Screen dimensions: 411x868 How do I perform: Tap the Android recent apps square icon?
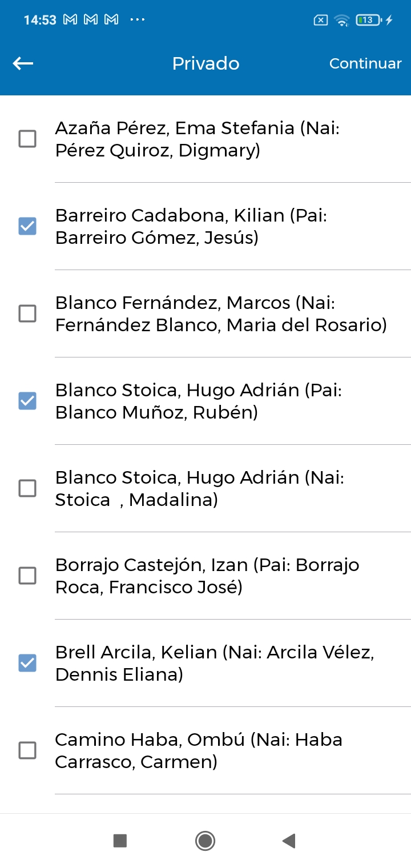point(120,841)
